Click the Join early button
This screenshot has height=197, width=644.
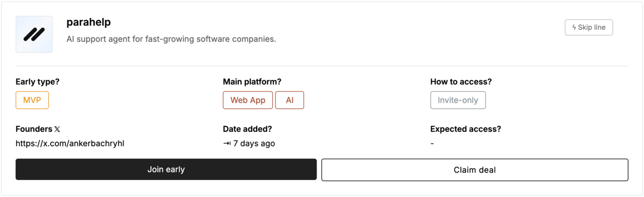[x=166, y=170]
